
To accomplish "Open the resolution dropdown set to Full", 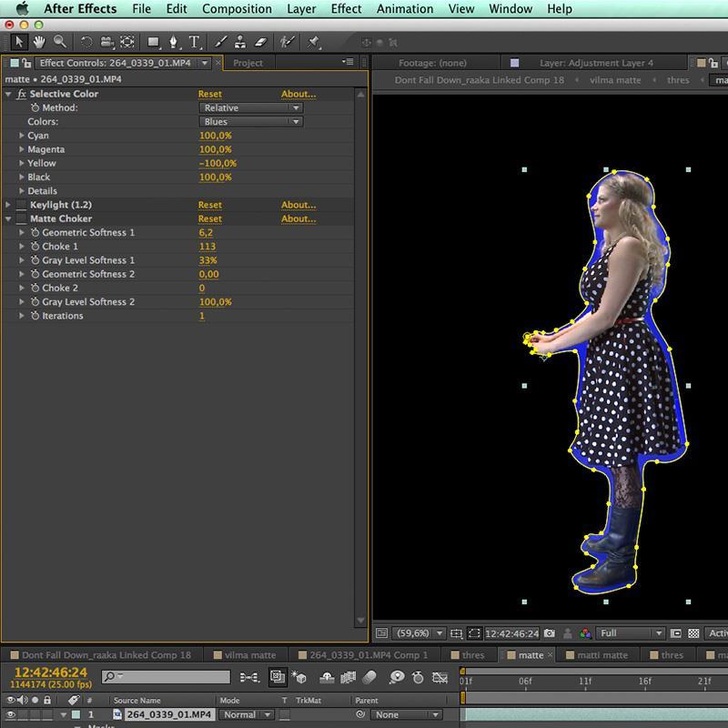I will click(630, 632).
